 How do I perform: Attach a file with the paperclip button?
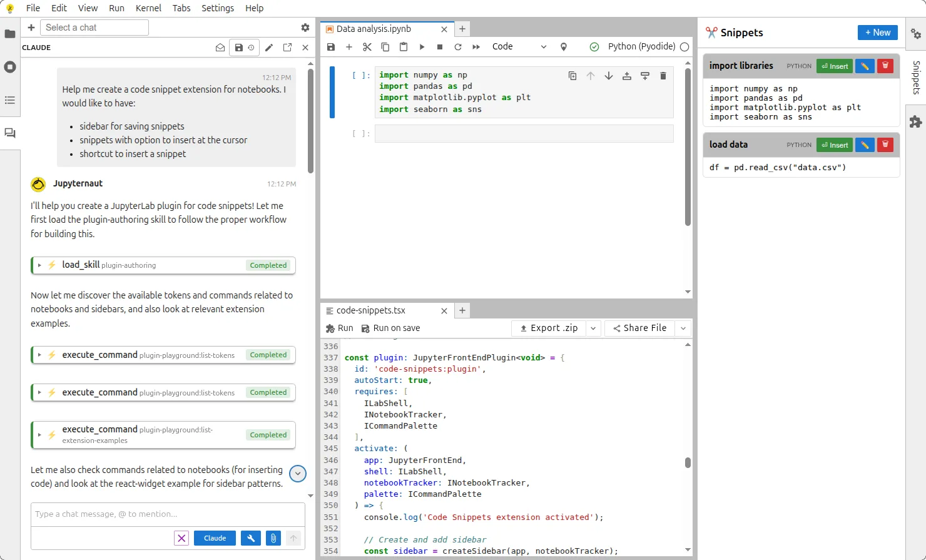click(273, 538)
